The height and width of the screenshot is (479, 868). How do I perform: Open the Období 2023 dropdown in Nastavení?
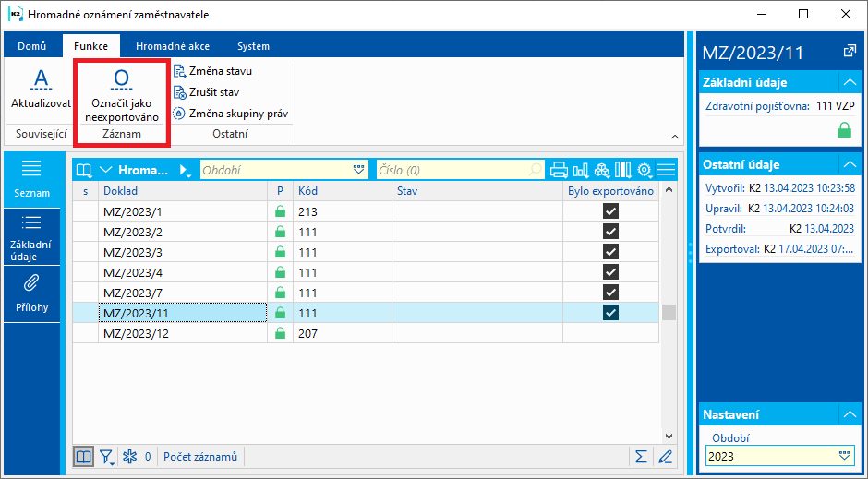tap(844, 456)
